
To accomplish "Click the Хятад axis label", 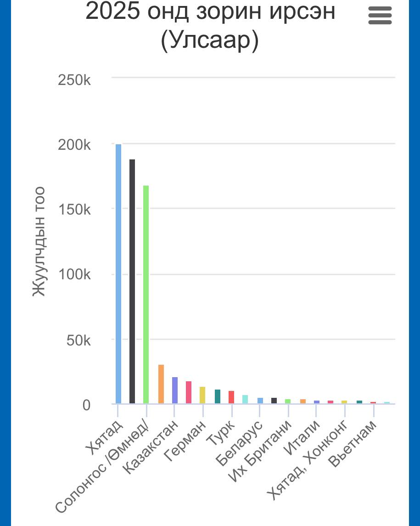I will tap(105, 437).
